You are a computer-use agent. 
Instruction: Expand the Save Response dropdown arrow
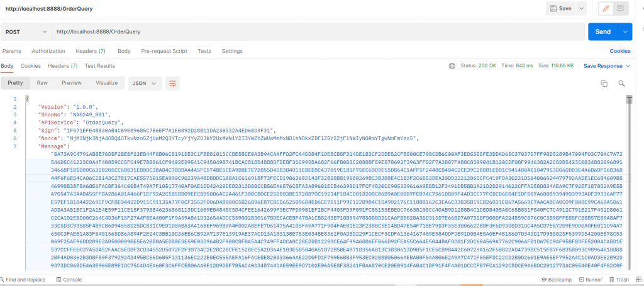(628, 66)
